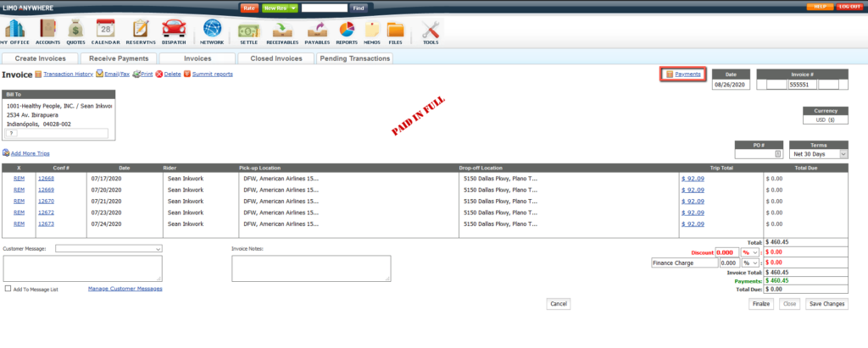This screenshot has width=868, height=348.
Task: Expand the New Res dropdown arrow
Action: (293, 8)
